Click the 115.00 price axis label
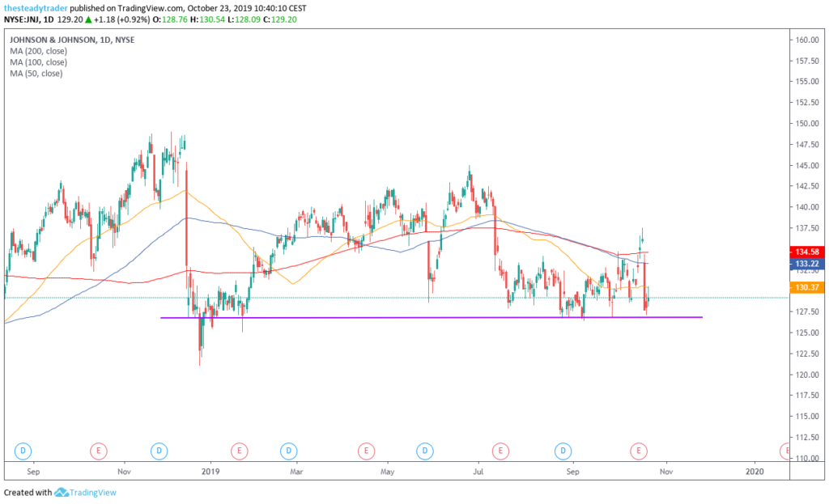 coord(807,417)
